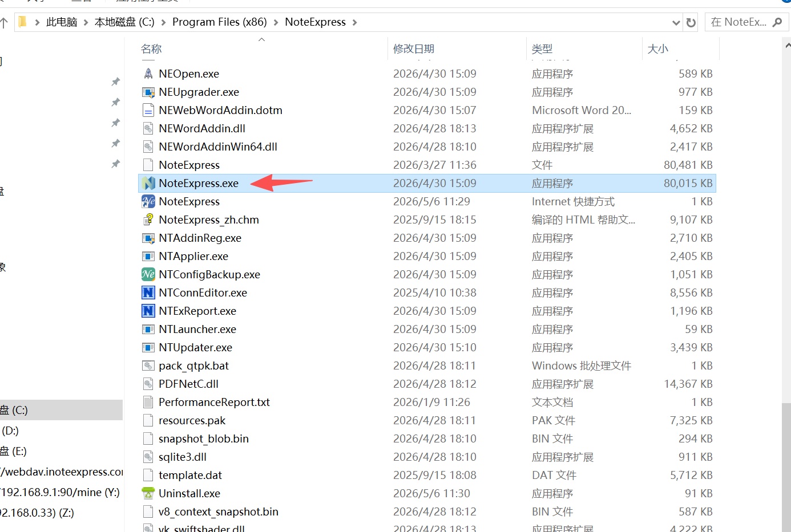The width and height of the screenshot is (791, 532).
Task: Click the 14,367 KB size cell
Action: pos(688,384)
